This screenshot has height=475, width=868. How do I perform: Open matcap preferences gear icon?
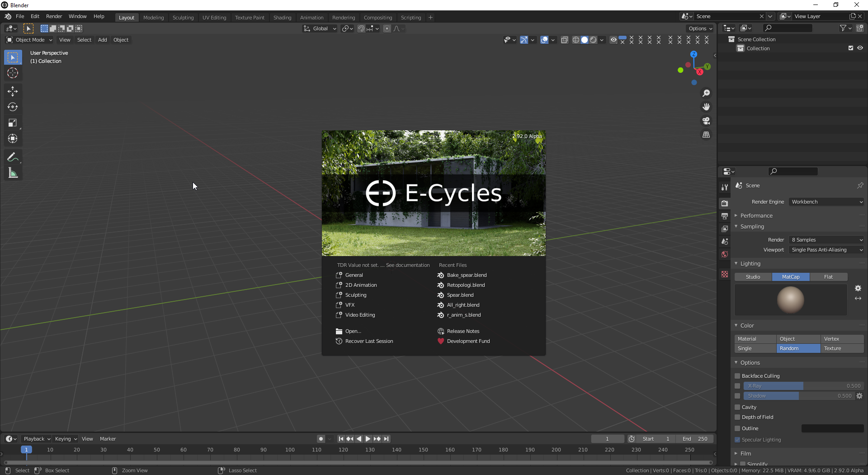click(x=858, y=288)
